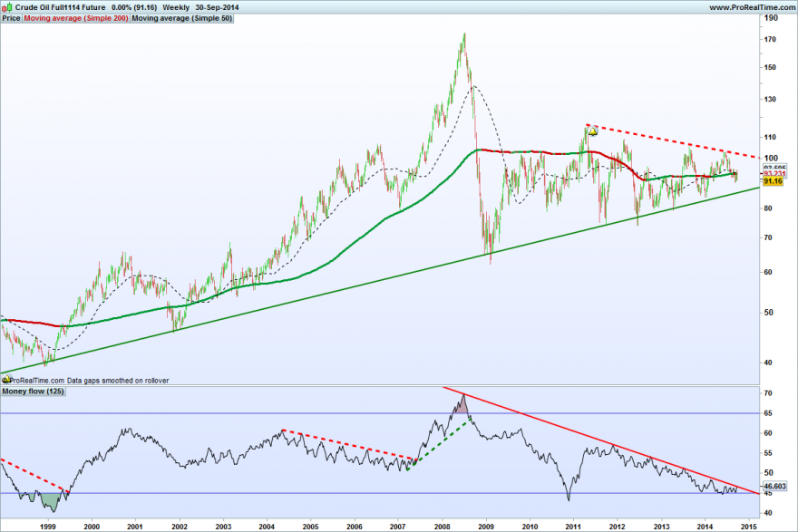The width and height of the screenshot is (798, 532).
Task: Click the 190 level on price axis
Action: tap(771, 18)
